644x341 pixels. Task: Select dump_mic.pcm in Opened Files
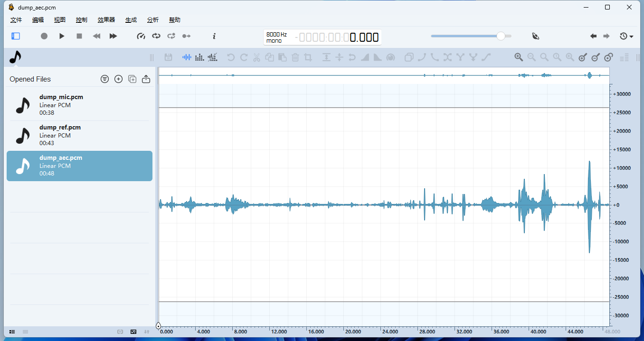pos(79,105)
